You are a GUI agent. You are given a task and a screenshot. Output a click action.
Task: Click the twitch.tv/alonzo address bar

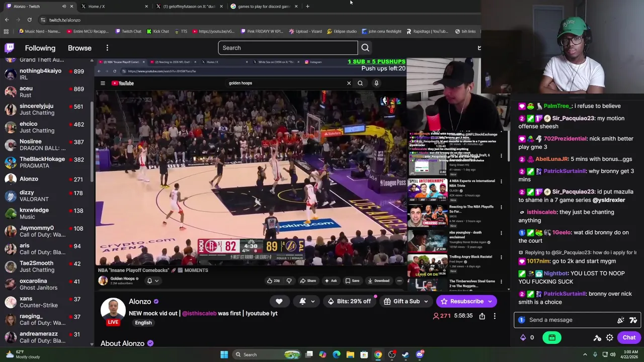pos(257,20)
